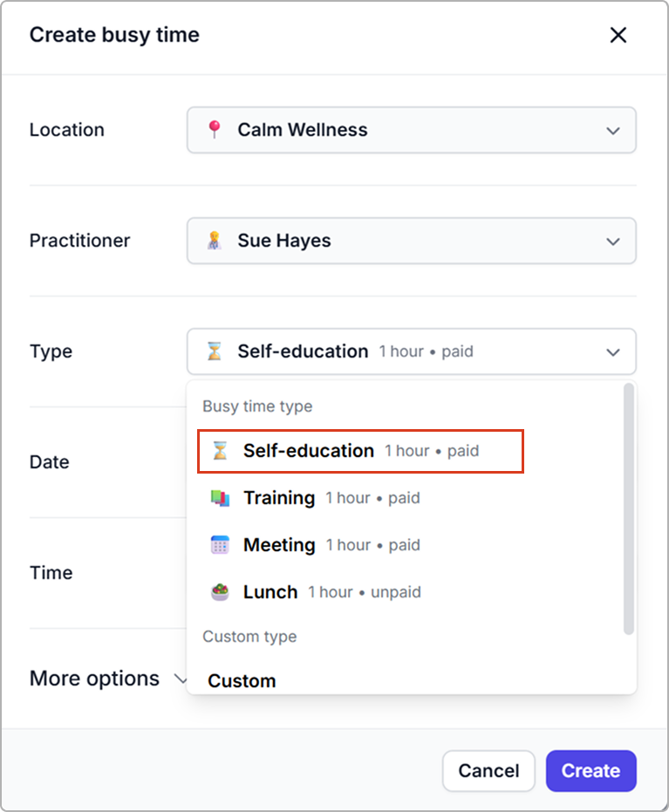
Task: Collapse the Type dropdown chevron
Action: (x=613, y=352)
